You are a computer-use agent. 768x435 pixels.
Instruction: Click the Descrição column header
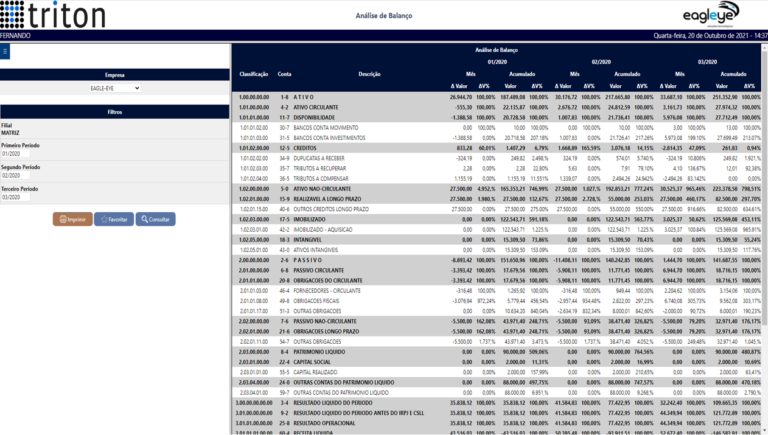pyautogui.click(x=369, y=74)
